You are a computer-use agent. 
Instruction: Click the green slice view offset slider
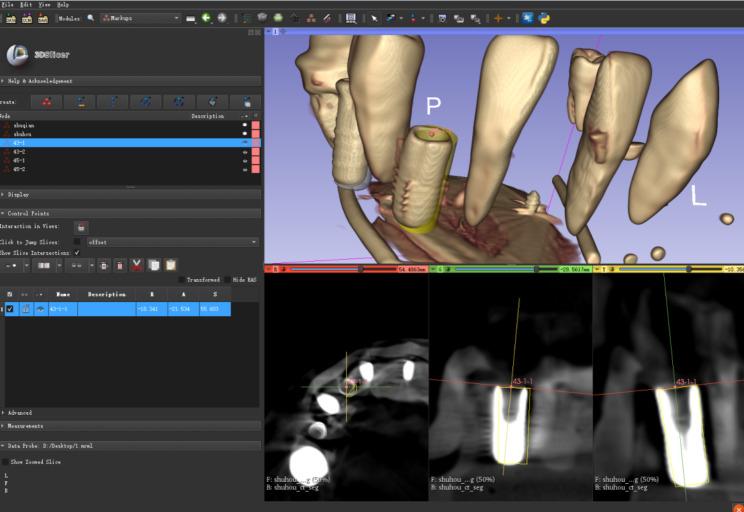tap(506, 269)
